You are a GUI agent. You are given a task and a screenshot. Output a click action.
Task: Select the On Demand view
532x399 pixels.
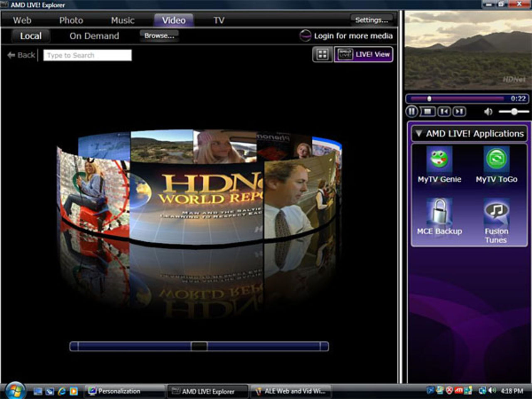click(x=94, y=36)
